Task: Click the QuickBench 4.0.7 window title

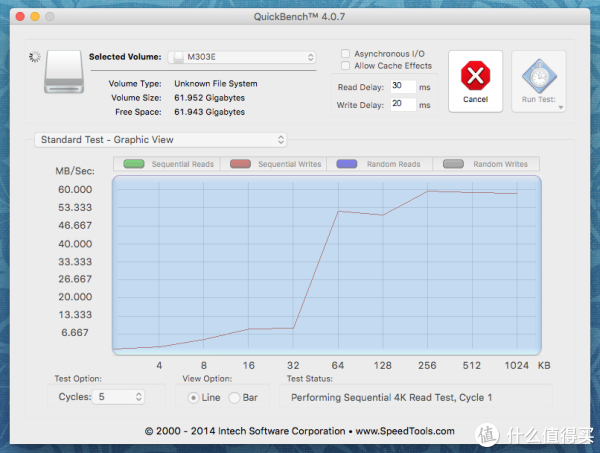Action: point(299,17)
